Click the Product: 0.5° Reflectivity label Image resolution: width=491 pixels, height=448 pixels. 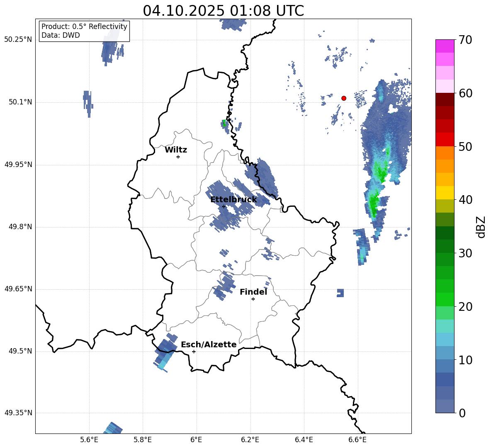(x=84, y=26)
